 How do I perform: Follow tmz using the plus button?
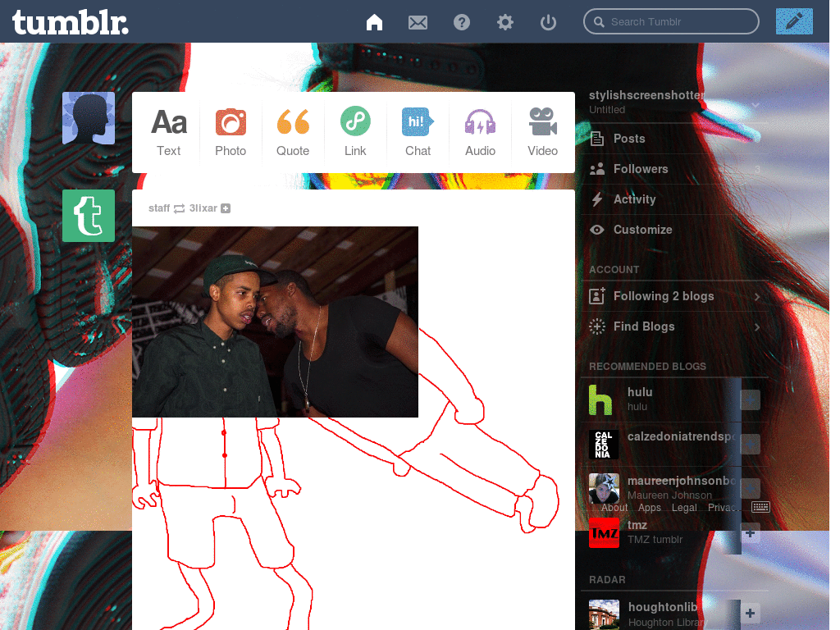[x=750, y=533]
